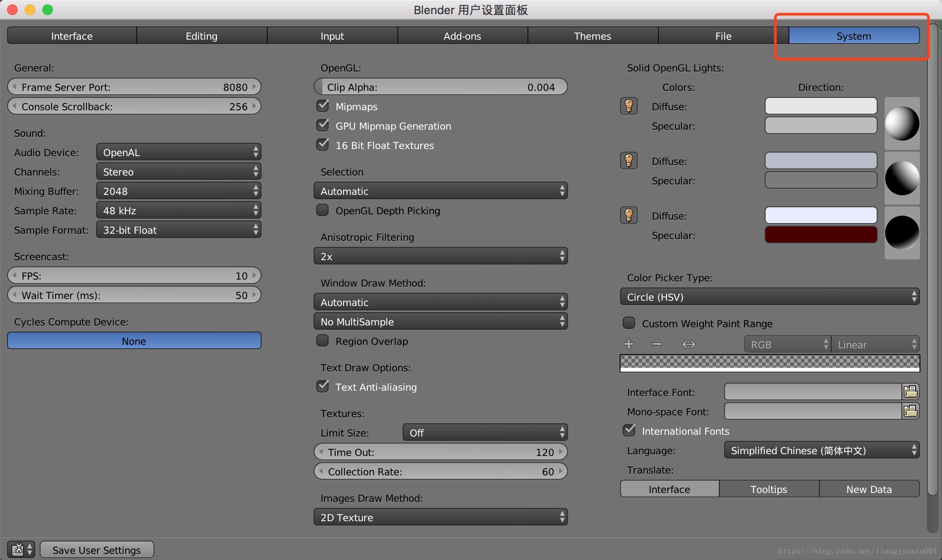Screen dimensions: 942x560
Task: Toggle Tooltips translation button
Action: pos(769,489)
